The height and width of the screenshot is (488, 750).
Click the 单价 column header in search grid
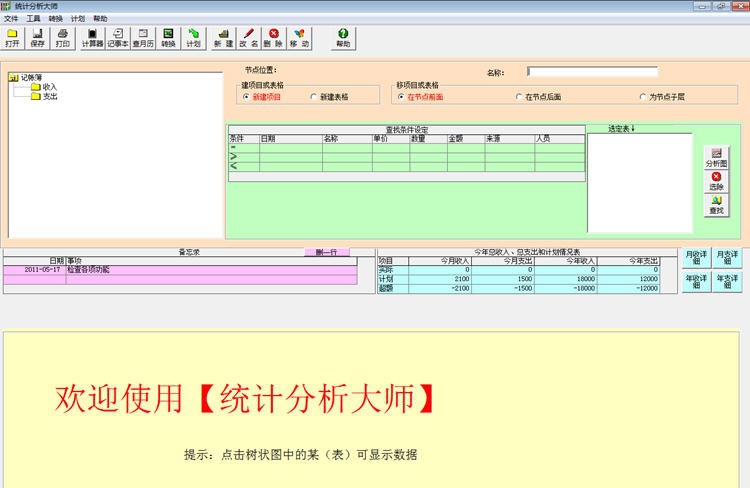pyautogui.click(x=391, y=139)
